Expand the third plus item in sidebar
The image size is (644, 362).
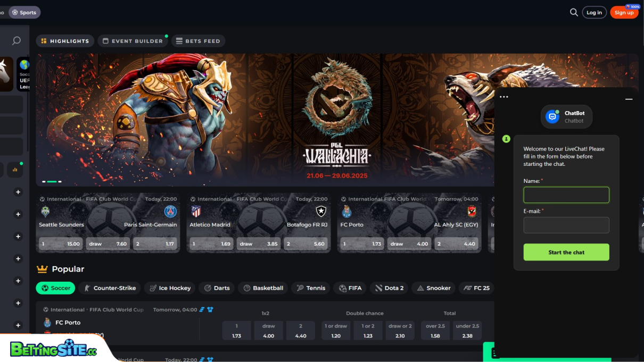pos(18,237)
